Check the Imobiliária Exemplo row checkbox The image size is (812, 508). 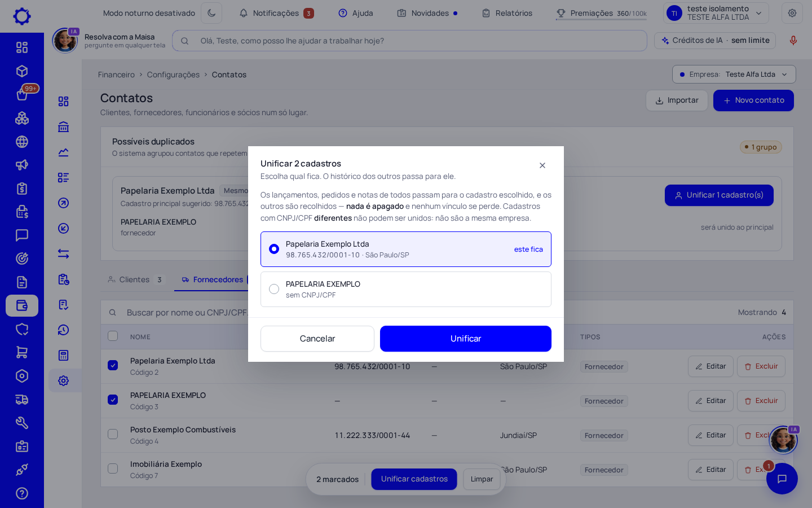coord(113,468)
